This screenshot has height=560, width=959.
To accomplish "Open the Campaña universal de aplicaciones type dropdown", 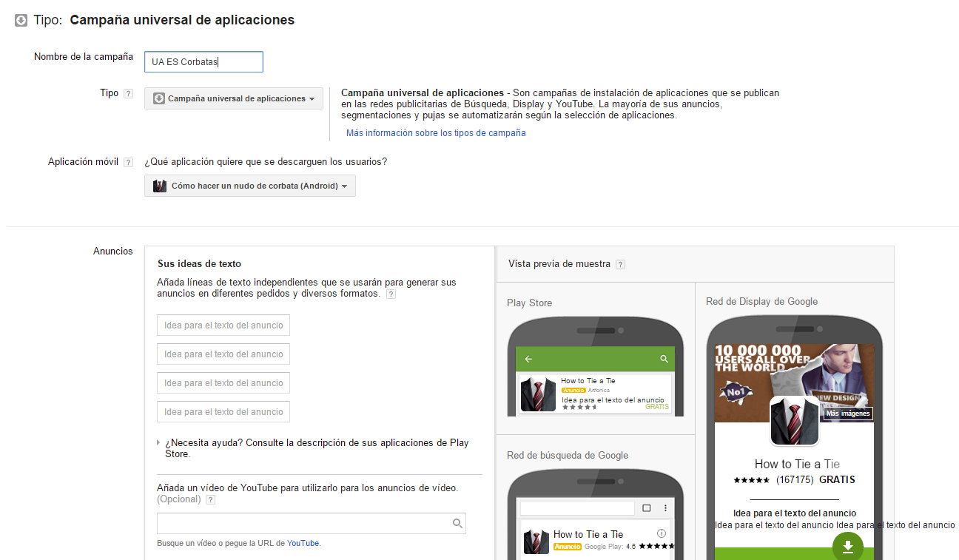I will [234, 98].
